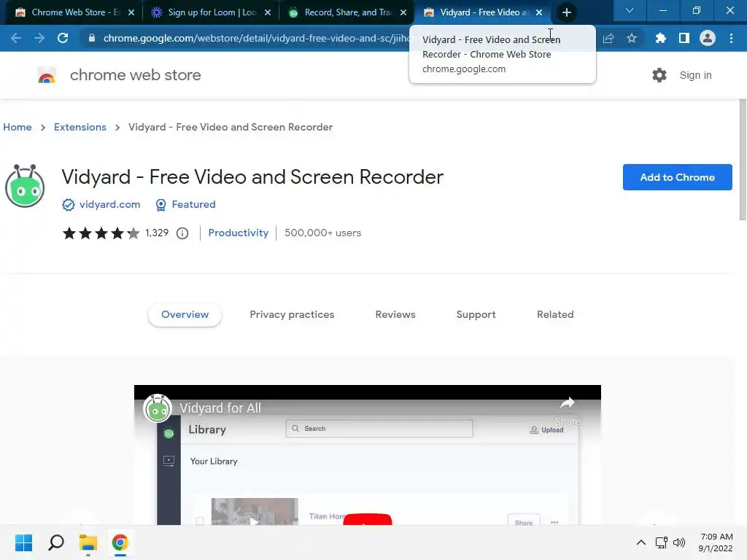The width and height of the screenshot is (747, 560).
Task: Open Windows taskbar search
Action: pos(56,542)
